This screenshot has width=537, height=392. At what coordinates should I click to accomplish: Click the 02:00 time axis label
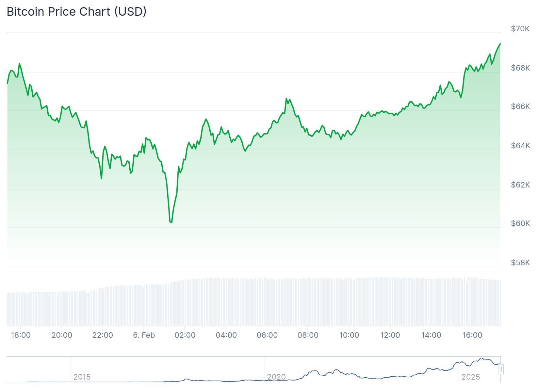pyautogui.click(x=185, y=335)
